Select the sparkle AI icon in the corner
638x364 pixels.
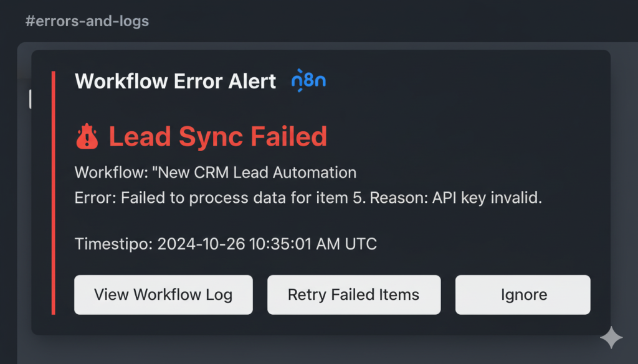click(x=611, y=337)
